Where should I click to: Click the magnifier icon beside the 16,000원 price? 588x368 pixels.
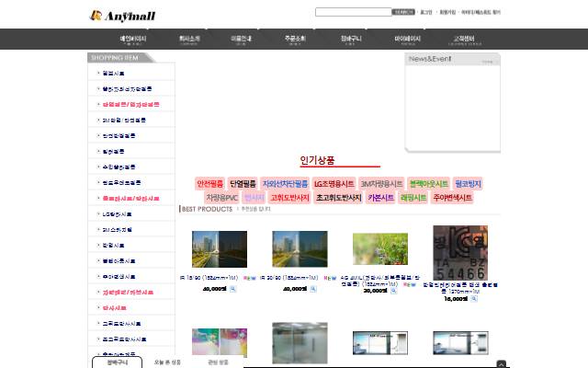(x=474, y=298)
